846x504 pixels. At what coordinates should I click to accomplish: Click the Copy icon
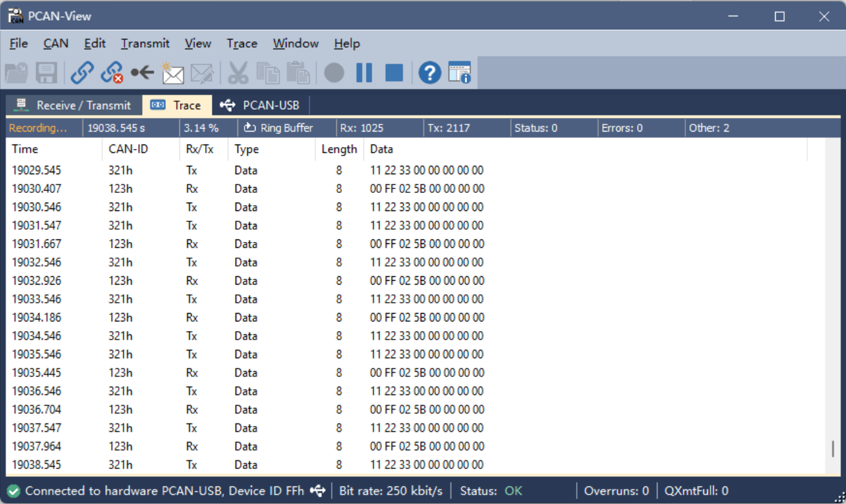(268, 73)
